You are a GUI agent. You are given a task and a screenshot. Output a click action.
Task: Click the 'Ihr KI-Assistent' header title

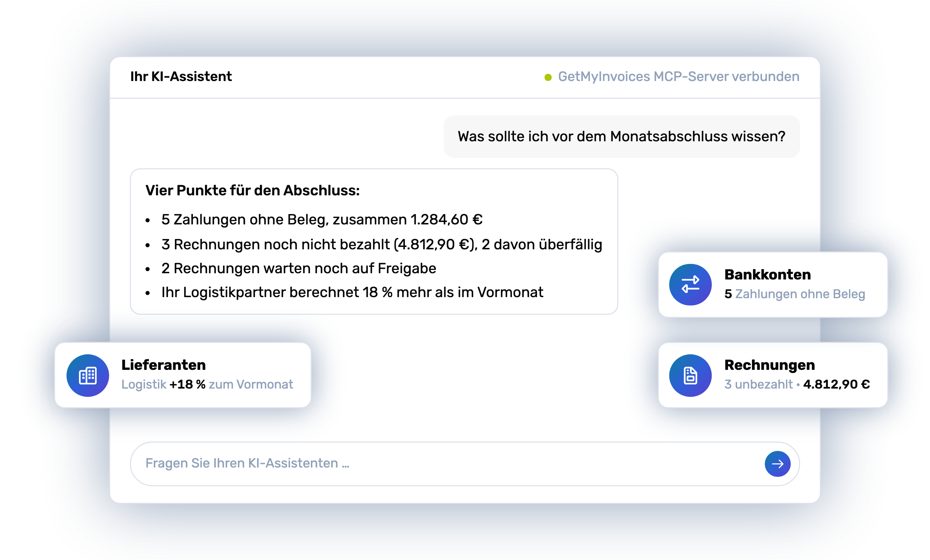pos(181,77)
